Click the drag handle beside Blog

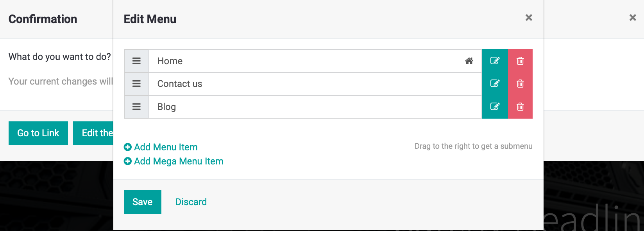click(136, 107)
